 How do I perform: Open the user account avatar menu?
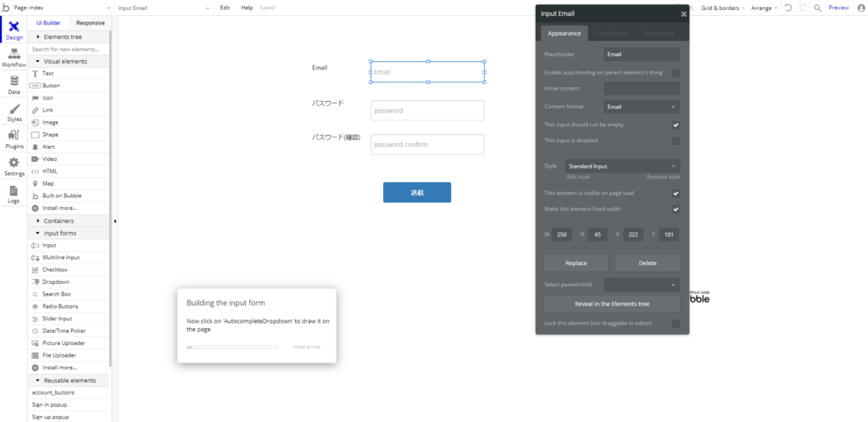tap(860, 8)
